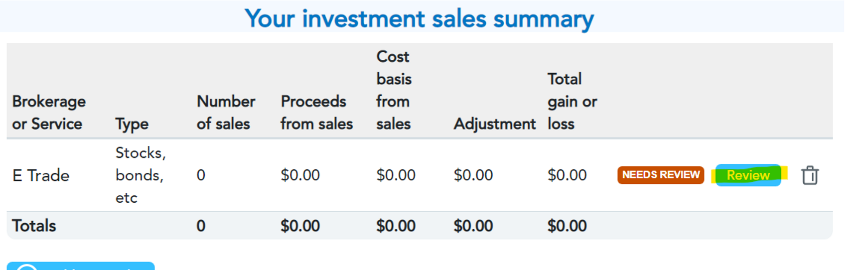
Task: Click the circle icon on the bottom blue button
Action: click(x=27, y=267)
